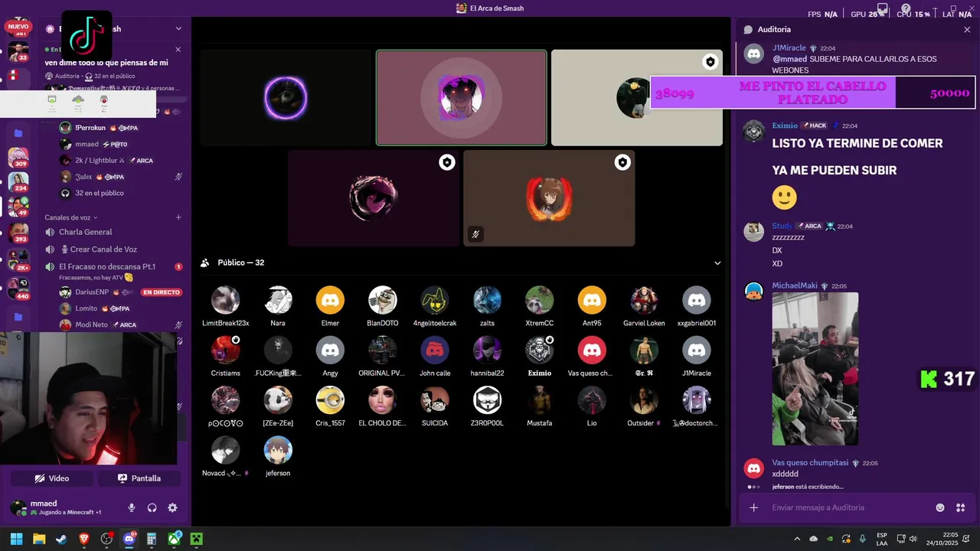Select the center highlighted speaker tile
Viewport: 980px width, 551px height.
coord(461,98)
